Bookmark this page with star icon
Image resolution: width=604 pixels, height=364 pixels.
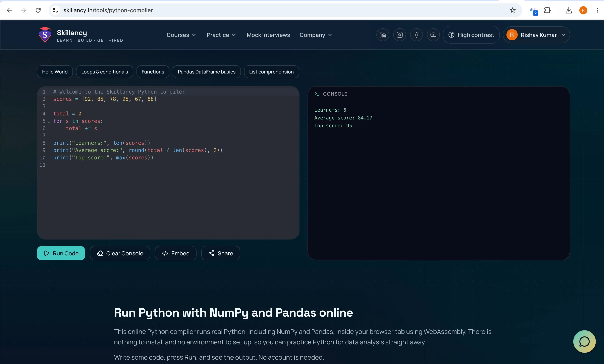512,10
